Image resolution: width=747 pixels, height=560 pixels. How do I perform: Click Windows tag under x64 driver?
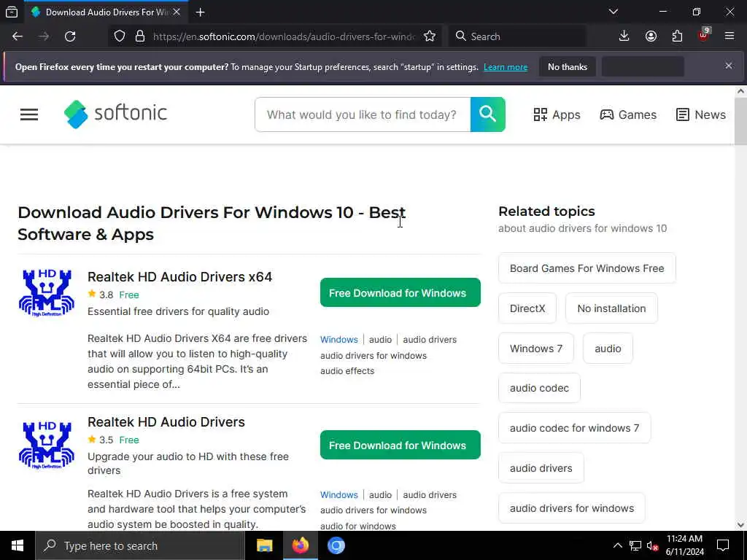pyautogui.click(x=338, y=340)
